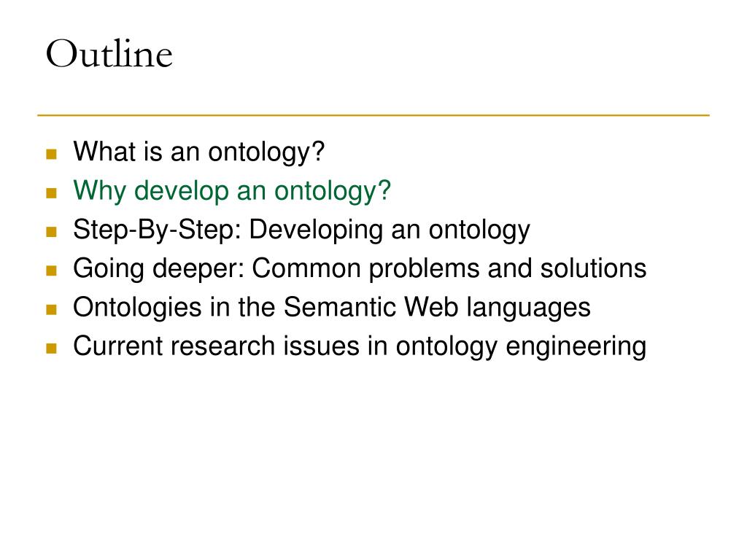Select the bullet square beside "Going deeper"
The image size is (747, 560).
click(x=52, y=271)
